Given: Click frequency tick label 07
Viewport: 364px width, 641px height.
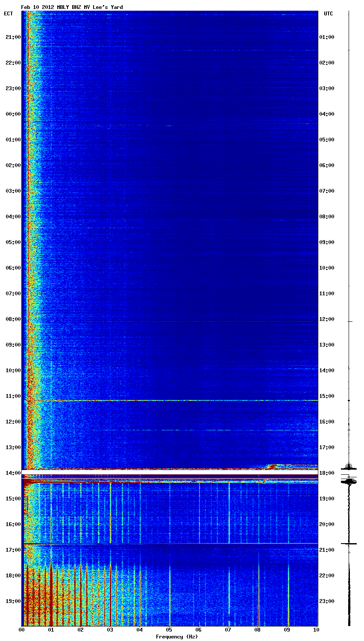Looking at the screenshot, I should (228, 630).
